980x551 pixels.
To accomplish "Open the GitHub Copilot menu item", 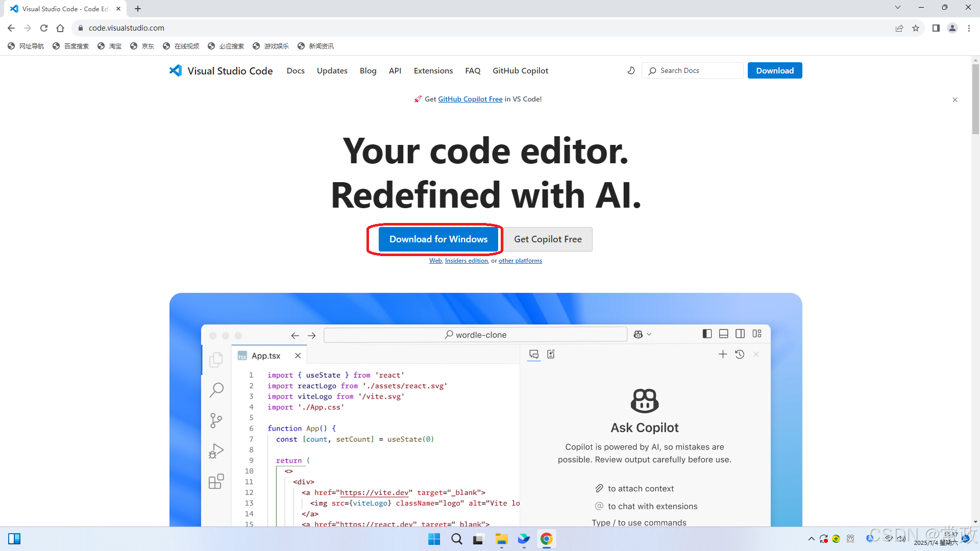I will pyautogui.click(x=520, y=70).
